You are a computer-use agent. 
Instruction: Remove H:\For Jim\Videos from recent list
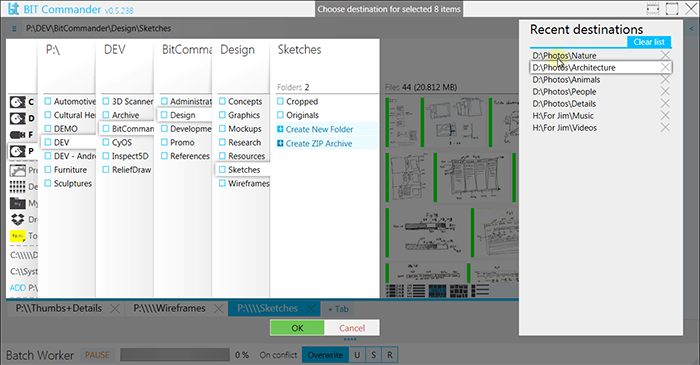(x=665, y=128)
